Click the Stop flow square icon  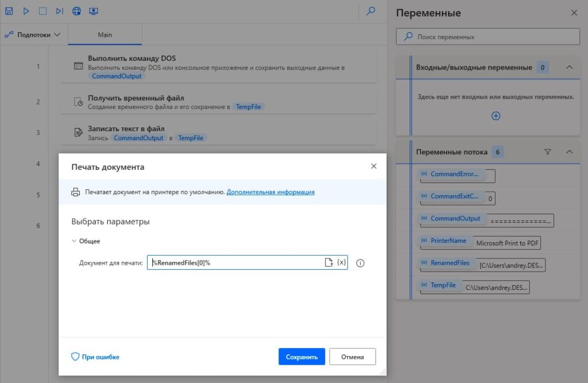click(x=43, y=11)
